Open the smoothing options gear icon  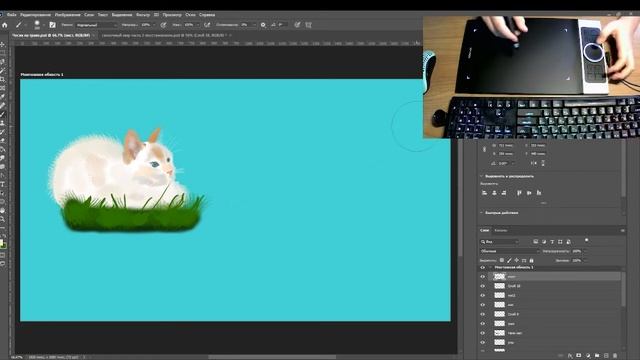[263, 25]
